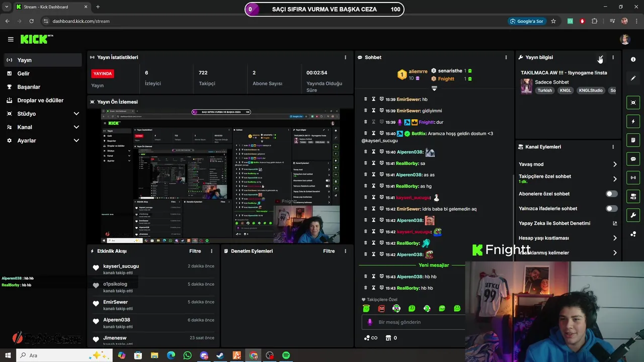Screen dimensions: 644x362
Task: Reload the page in the browser toolbar
Action: (x=31, y=21)
